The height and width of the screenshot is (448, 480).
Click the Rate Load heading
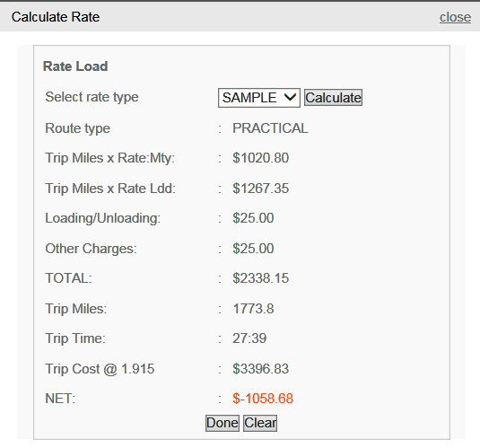pyautogui.click(x=75, y=66)
